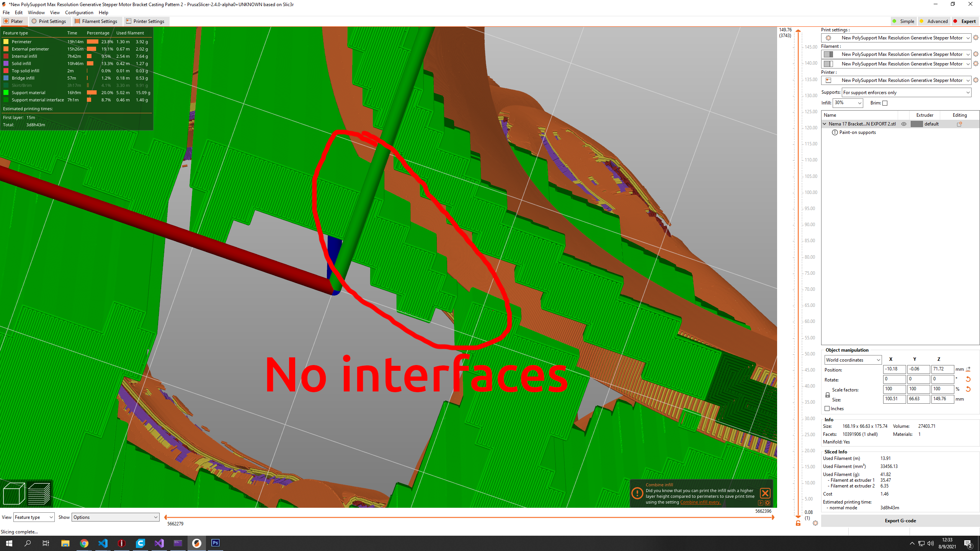Select Simple mode

tap(903, 21)
